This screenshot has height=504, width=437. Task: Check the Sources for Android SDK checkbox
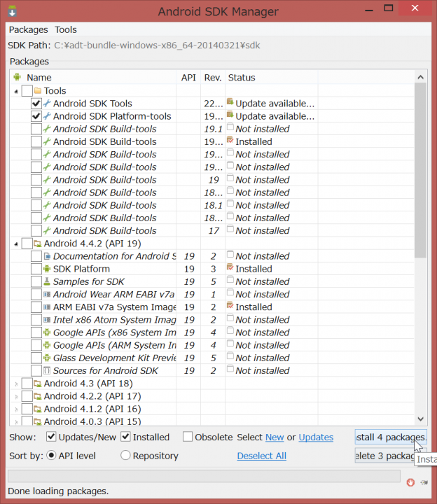36,370
